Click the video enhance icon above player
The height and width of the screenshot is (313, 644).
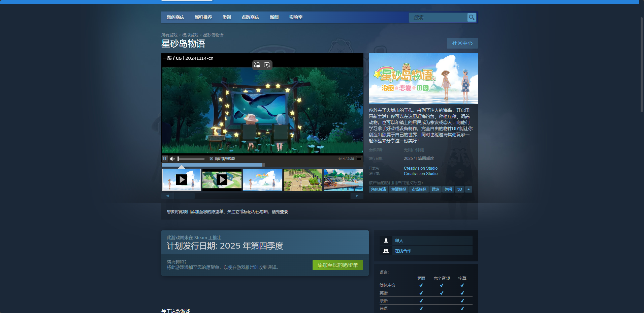(267, 65)
